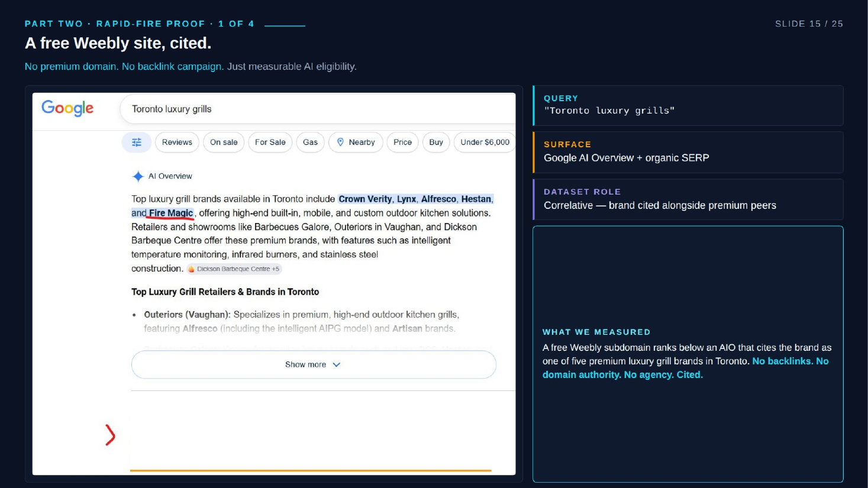Click the highlighted 'Crown Verity' brand
868x488 pixels.
(365, 199)
